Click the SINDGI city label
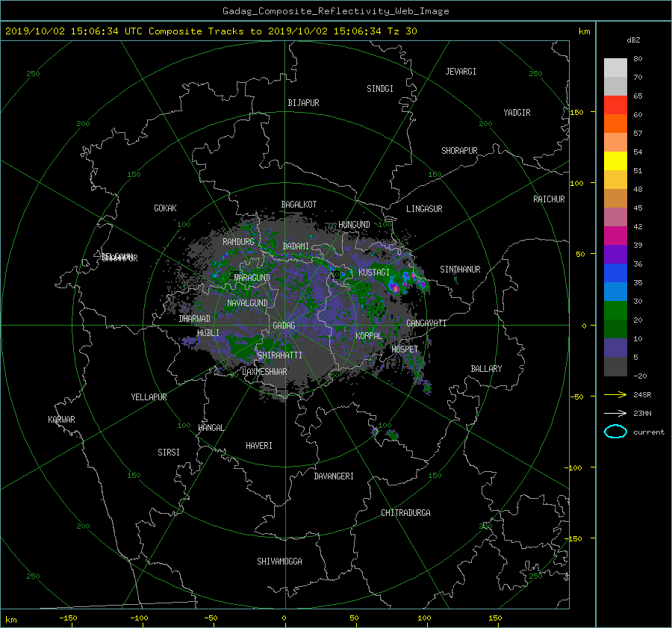672x628 pixels. (x=380, y=89)
